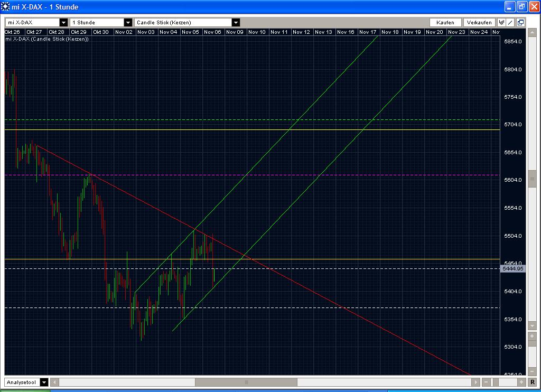Click horizontal scrollbar right arrow
Image resolution: width=541 pixels, height=392 pixels.
click(476, 382)
